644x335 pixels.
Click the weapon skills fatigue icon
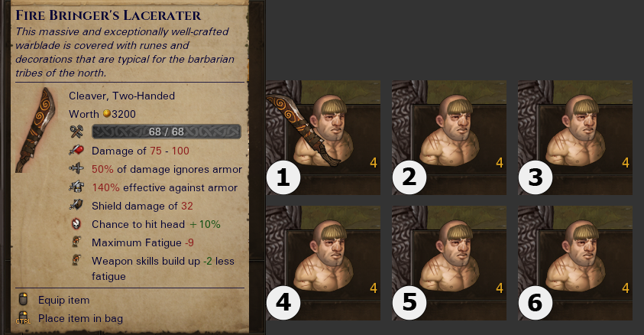click(x=76, y=260)
